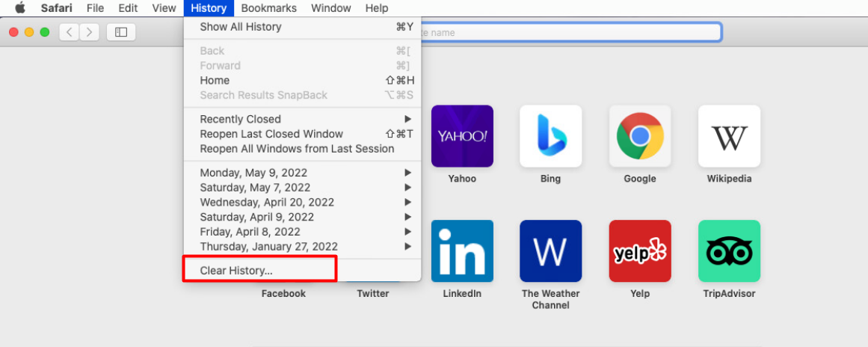Open the Wikipedia favorite tile
Screen dimensions: 868x347
[x=729, y=136]
